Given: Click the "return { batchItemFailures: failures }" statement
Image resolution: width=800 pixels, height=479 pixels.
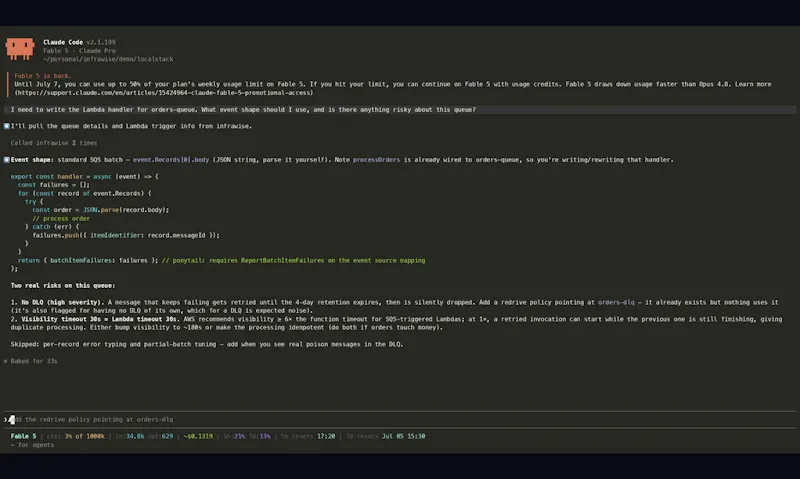Looking at the screenshot, I should tap(88, 260).
